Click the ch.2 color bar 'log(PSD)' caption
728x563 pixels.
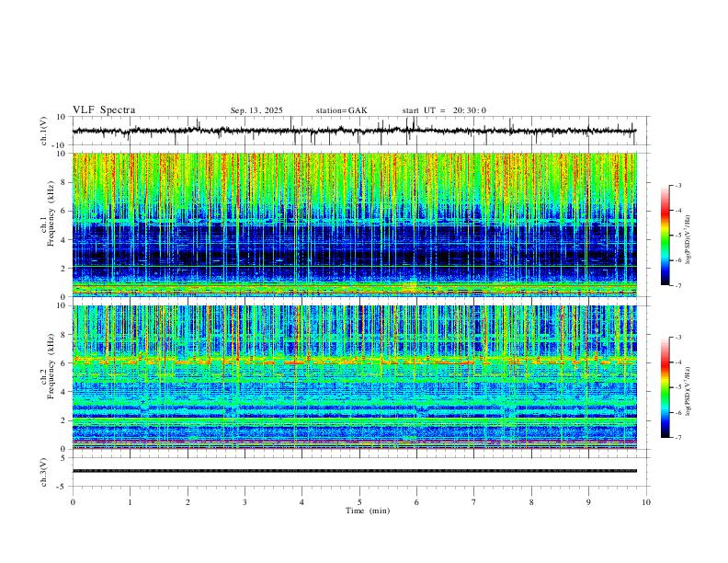pos(688,391)
